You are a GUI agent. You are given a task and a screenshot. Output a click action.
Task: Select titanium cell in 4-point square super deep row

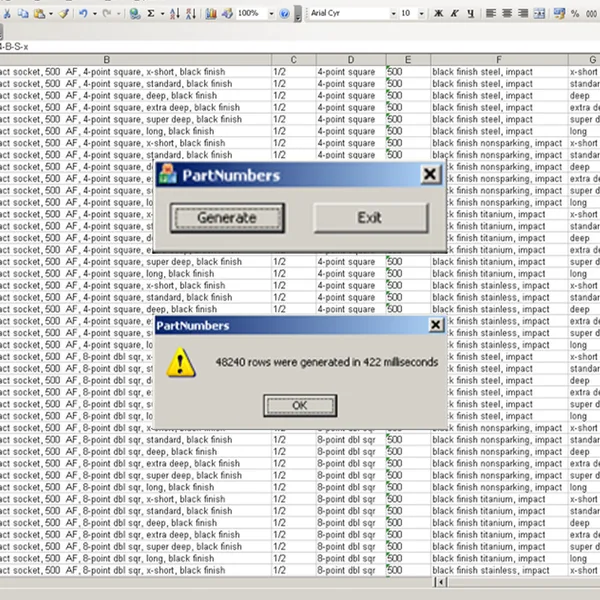click(x=499, y=262)
